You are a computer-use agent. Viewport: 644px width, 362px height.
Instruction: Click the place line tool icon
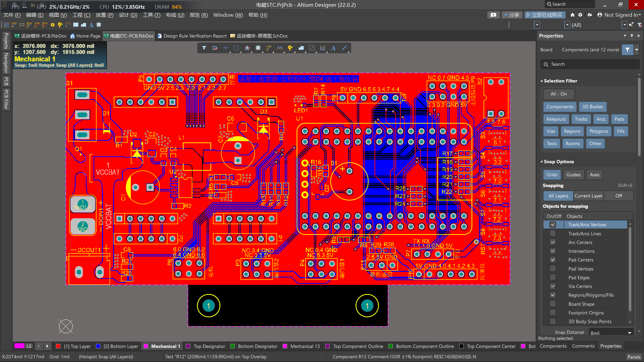point(344,48)
